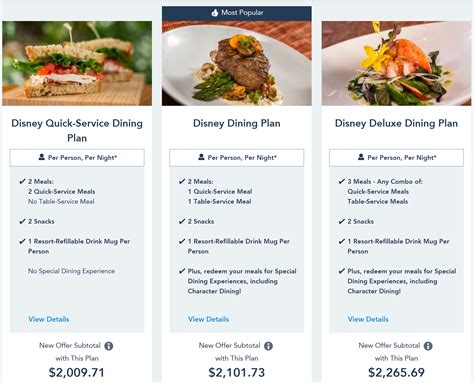Click info icon beside Quick-Service plan subtotal
Screen dimensions: 474x383
pos(109,346)
